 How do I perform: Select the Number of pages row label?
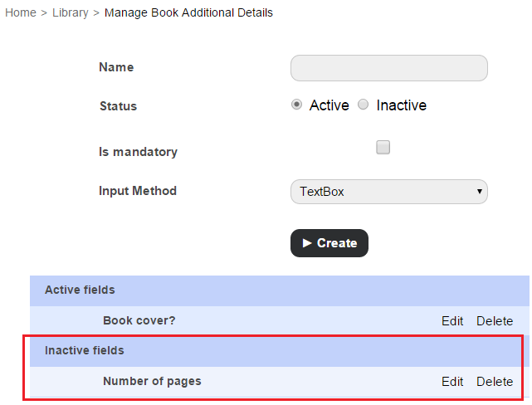coord(152,381)
